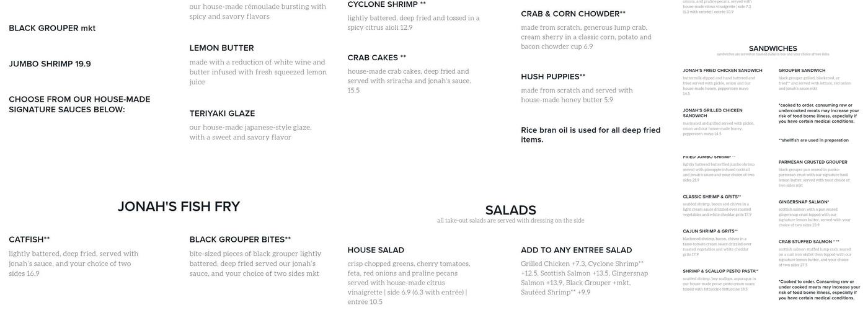Image resolution: width=868 pixels, height=310 pixels.
Task: Click the Add to Any Entree Salad heading
Action: tap(576, 250)
